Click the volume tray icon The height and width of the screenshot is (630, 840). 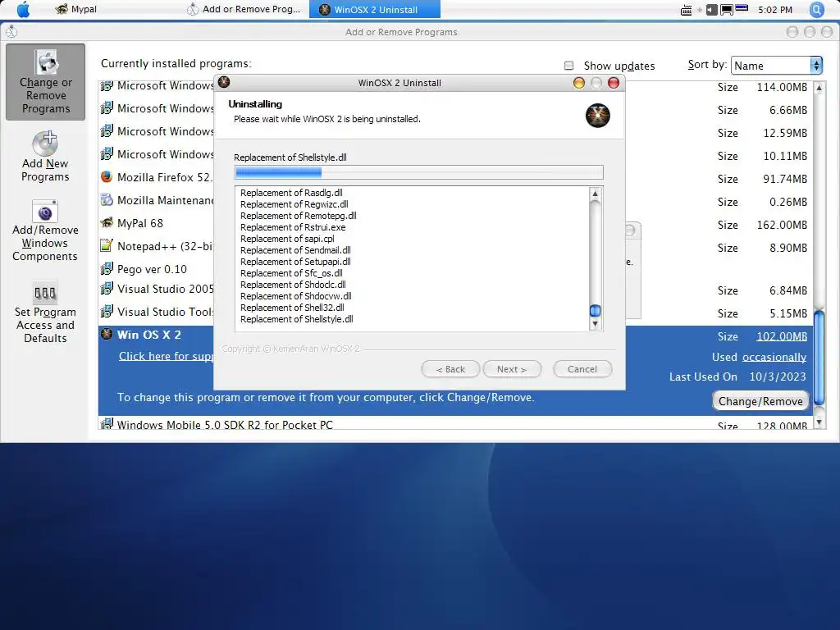(711, 10)
